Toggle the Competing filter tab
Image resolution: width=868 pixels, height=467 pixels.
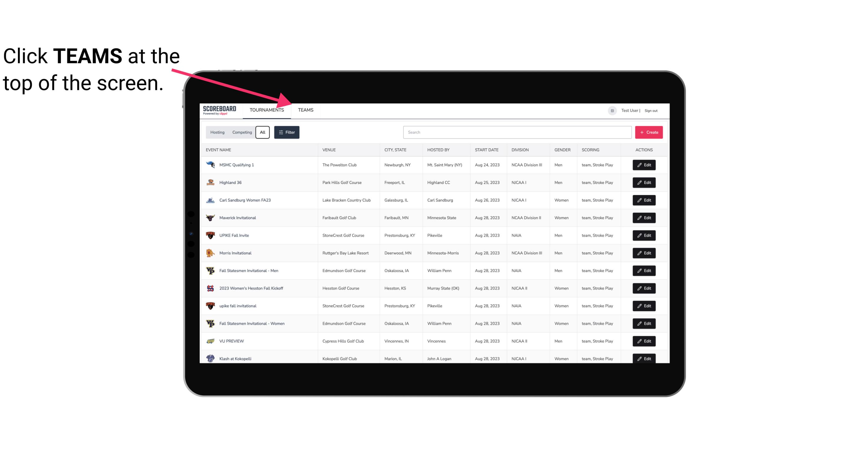click(241, 132)
